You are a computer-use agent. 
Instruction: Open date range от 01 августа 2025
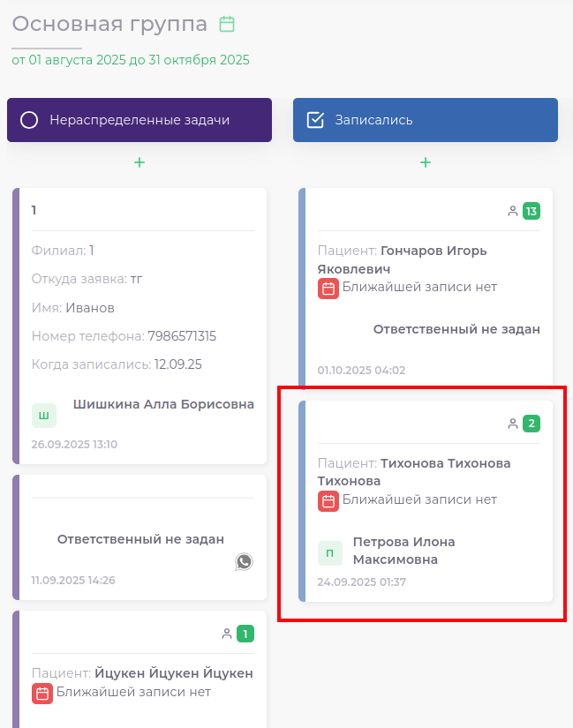tap(131, 60)
